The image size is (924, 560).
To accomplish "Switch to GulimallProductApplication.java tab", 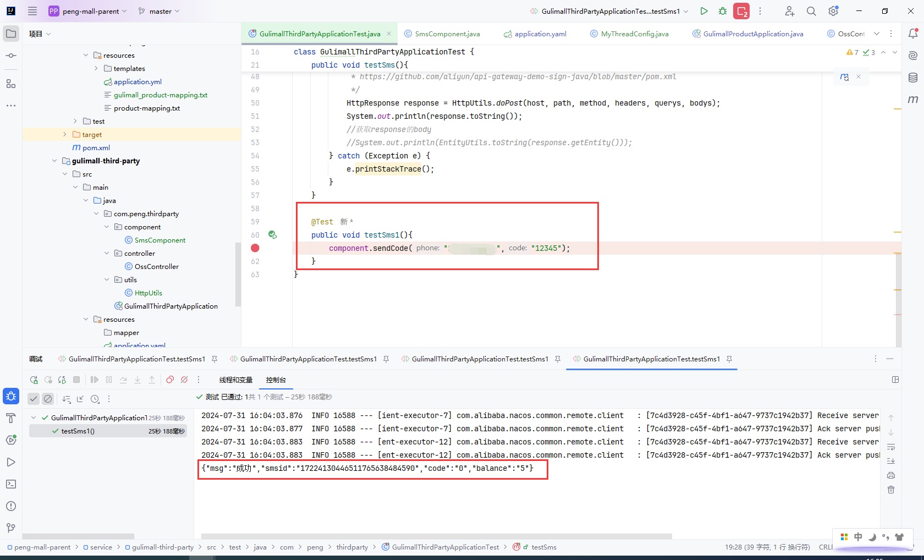I will tap(748, 34).
